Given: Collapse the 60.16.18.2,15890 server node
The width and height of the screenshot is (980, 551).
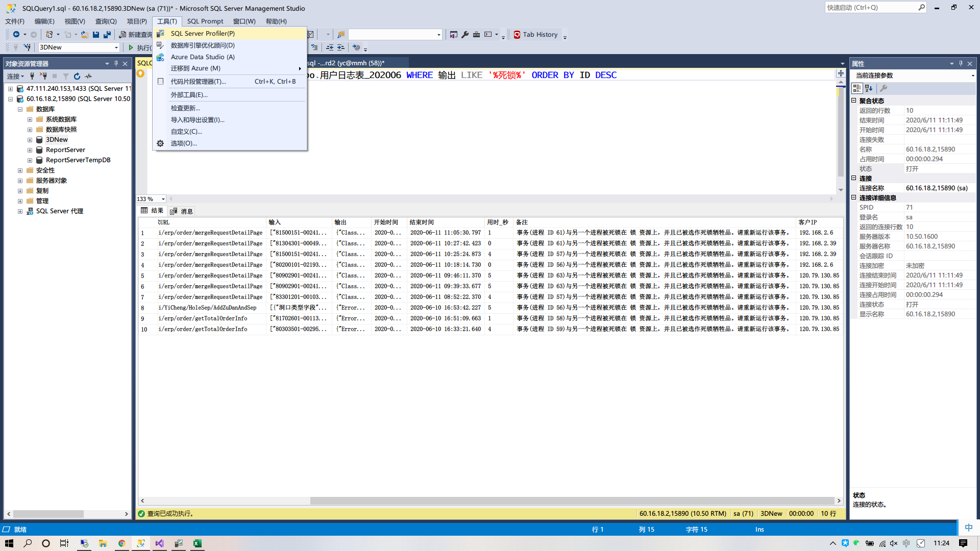Looking at the screenshot, I should pyautogui.click(x=10, y=99).
